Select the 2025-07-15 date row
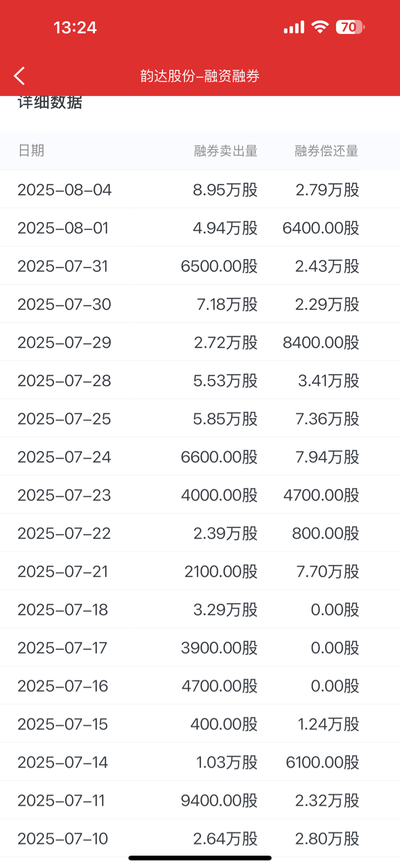 point(200,724)
